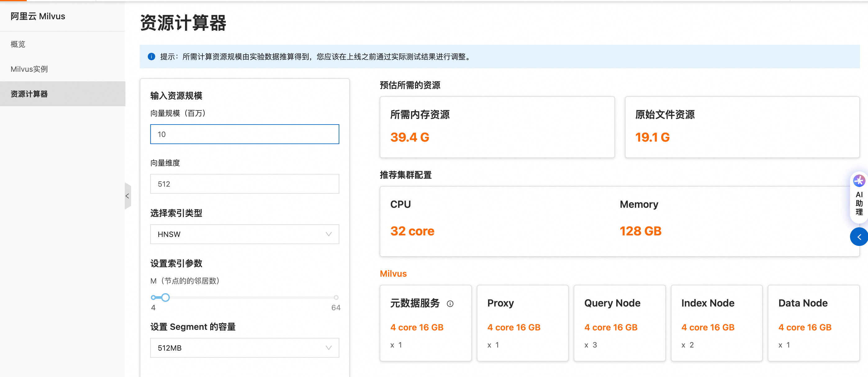Click the Query Node configuration card
Viewport: 868px width, 377px height.
[619, 323]
